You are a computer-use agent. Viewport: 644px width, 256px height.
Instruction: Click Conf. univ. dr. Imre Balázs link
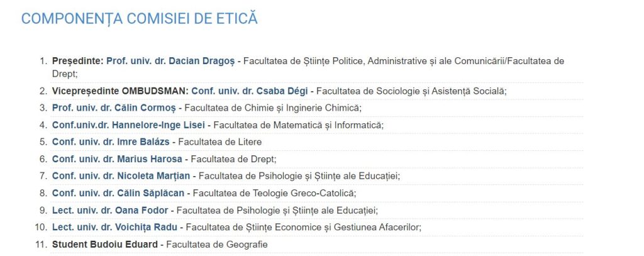(x=111, y=142)
